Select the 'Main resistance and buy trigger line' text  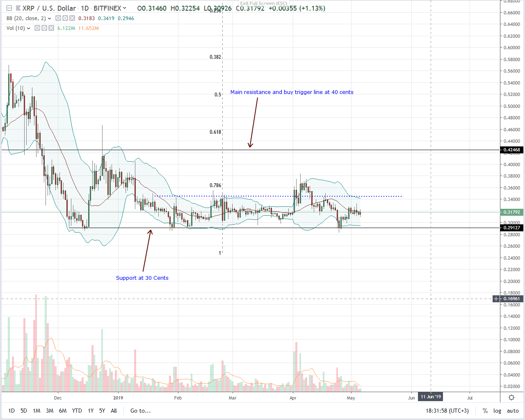point(292,92)
